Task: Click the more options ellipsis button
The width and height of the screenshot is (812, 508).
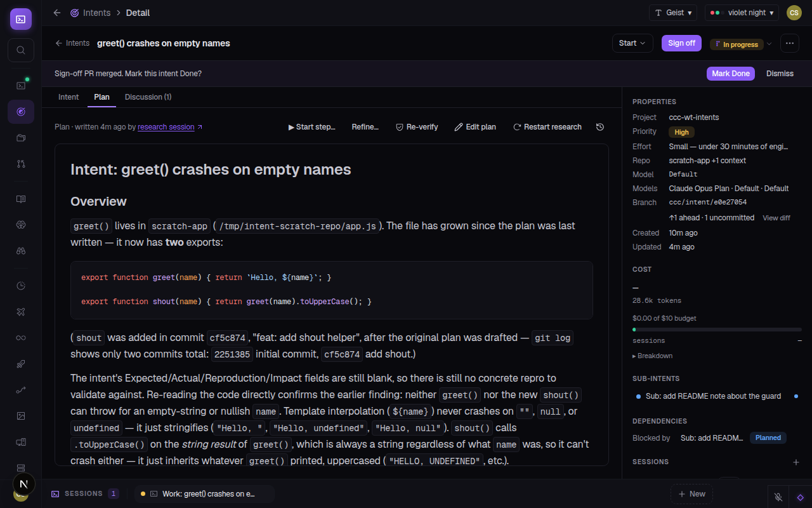Action: [790, 43]
